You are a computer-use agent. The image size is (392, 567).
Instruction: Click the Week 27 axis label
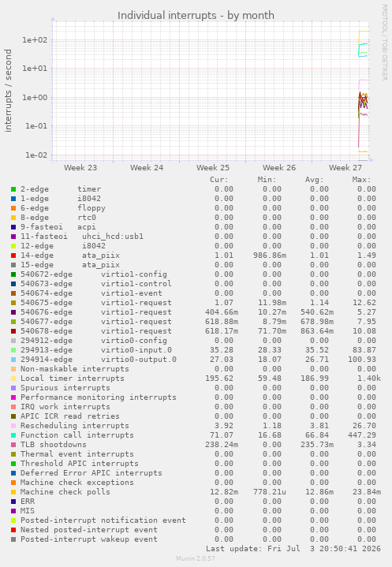(345, 168)
